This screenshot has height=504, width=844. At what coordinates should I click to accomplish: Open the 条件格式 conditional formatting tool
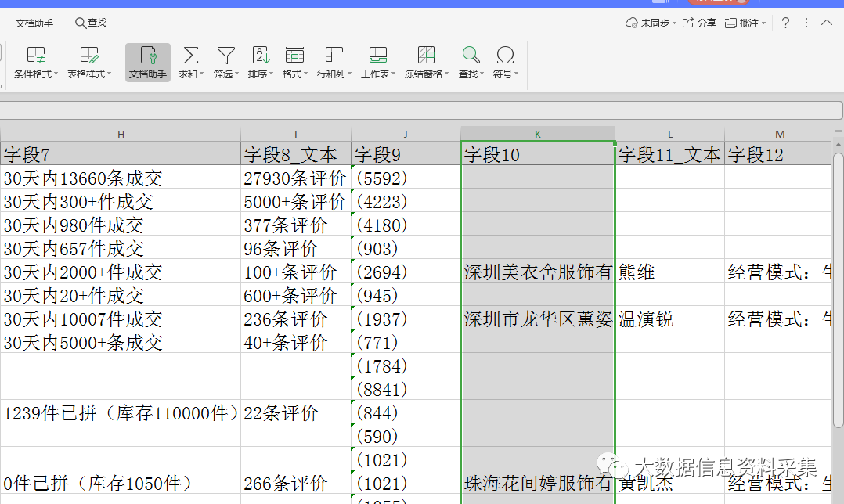pyautogui.click(x=35, y=62)
